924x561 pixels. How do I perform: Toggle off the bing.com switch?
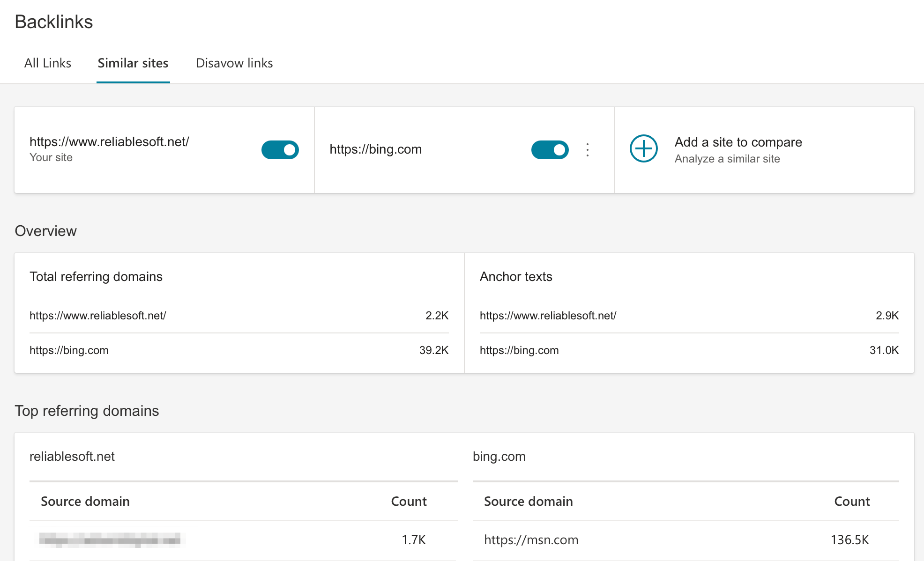tap(550, 149)
